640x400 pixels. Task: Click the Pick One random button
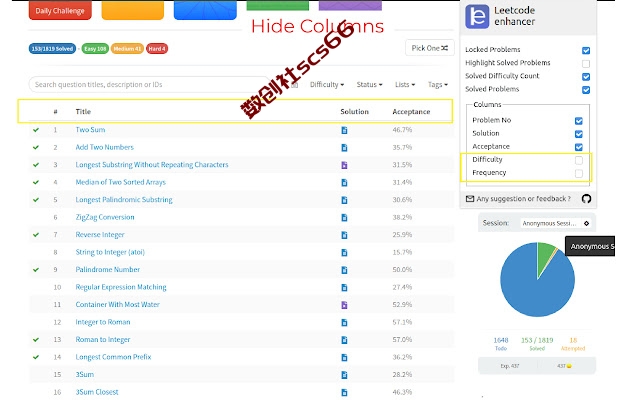[x=429, y=48]
